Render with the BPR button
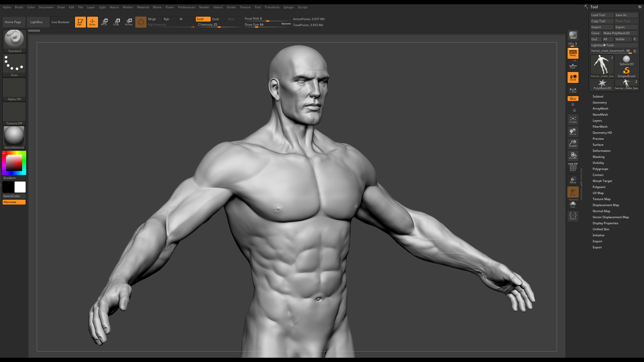Viewport: 644px width, 362px height. pos(573,35)
